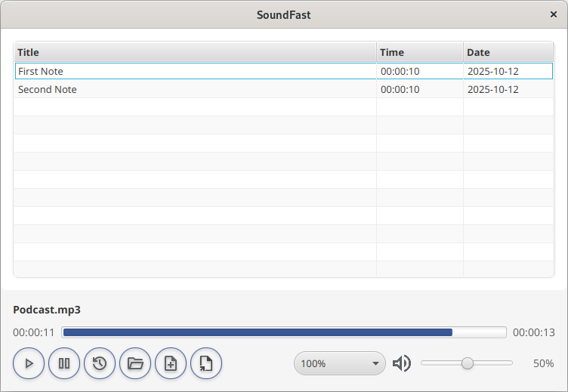Close the SoundFast window
This screenshot has width=568, height=392.
554,14
